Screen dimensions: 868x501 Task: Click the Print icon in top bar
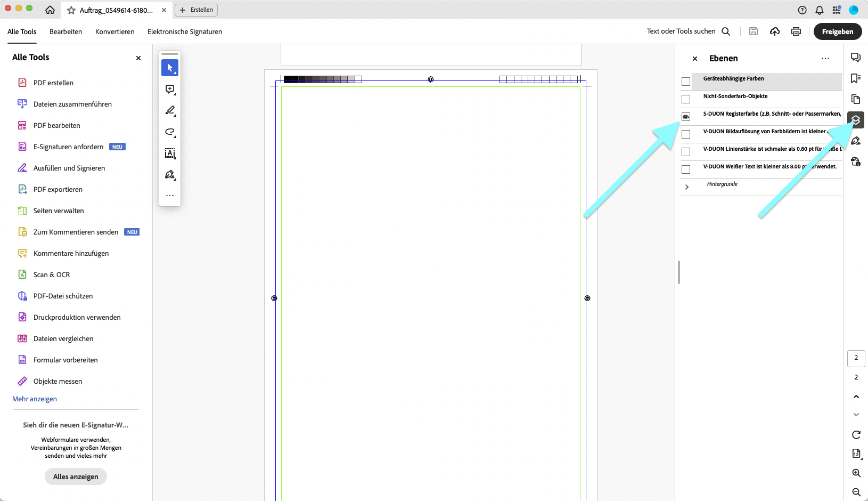click(796, 31)
